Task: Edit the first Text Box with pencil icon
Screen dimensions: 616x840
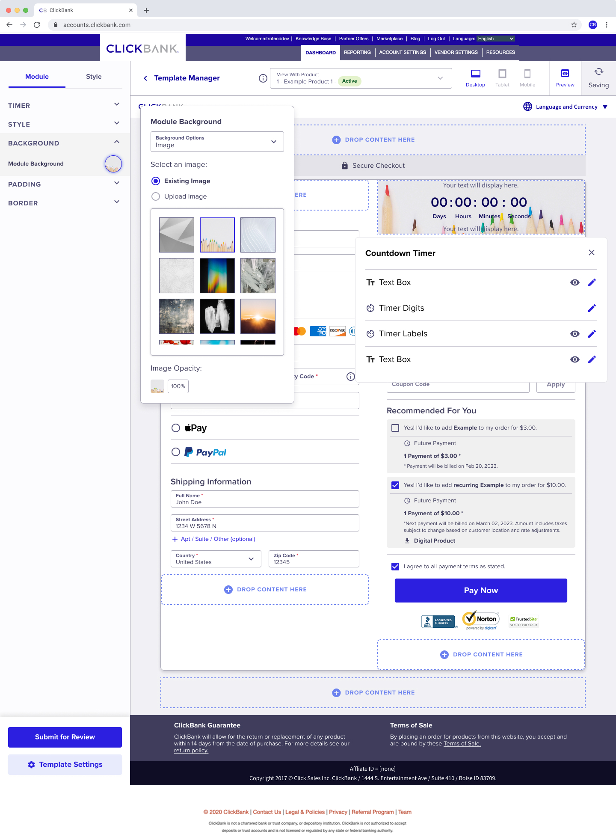Action: (592, 282)
